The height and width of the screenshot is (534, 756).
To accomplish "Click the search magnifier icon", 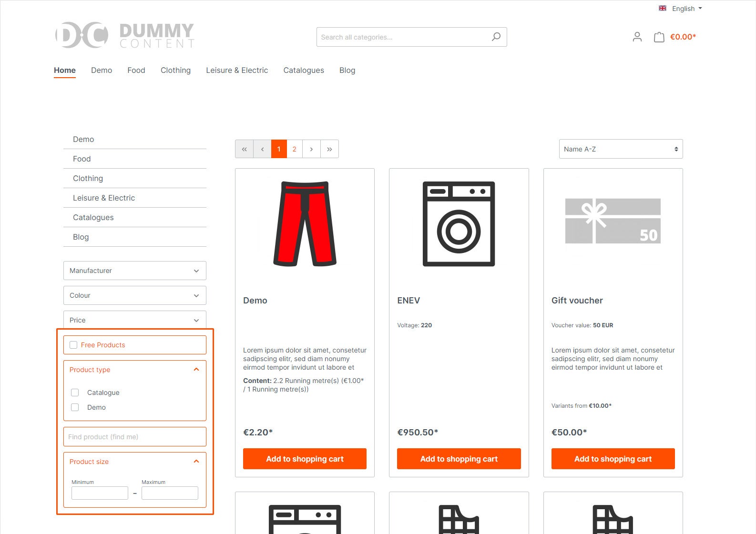I will click(496, 37).
